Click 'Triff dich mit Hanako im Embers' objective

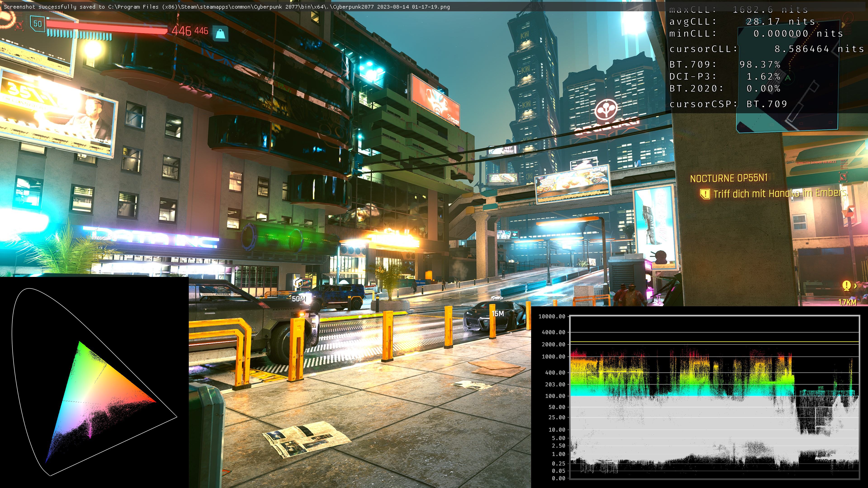click(780, 193)
